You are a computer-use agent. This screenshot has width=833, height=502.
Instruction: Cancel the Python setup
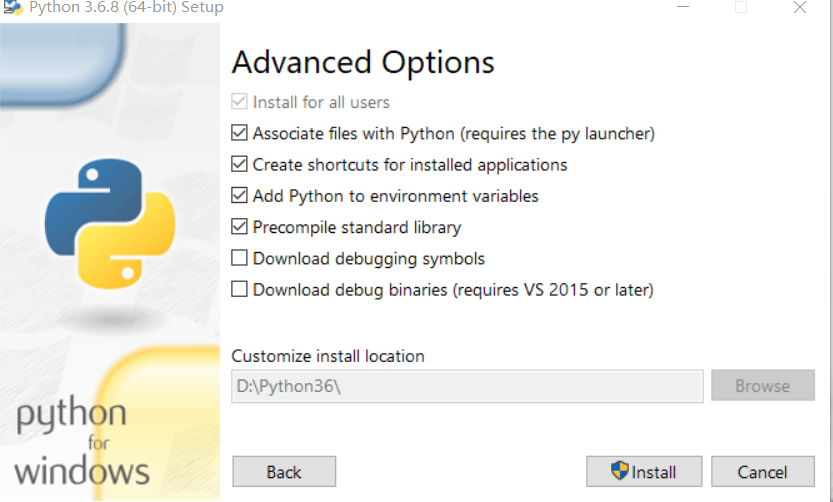762,472
